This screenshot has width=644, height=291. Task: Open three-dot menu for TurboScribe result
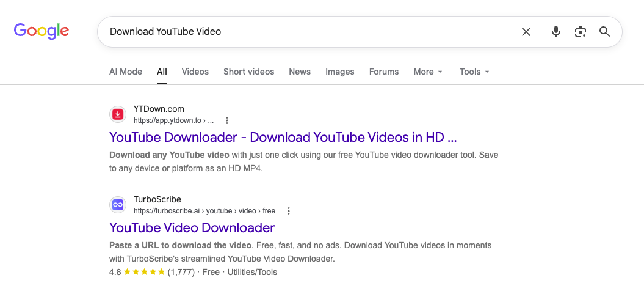288,211
